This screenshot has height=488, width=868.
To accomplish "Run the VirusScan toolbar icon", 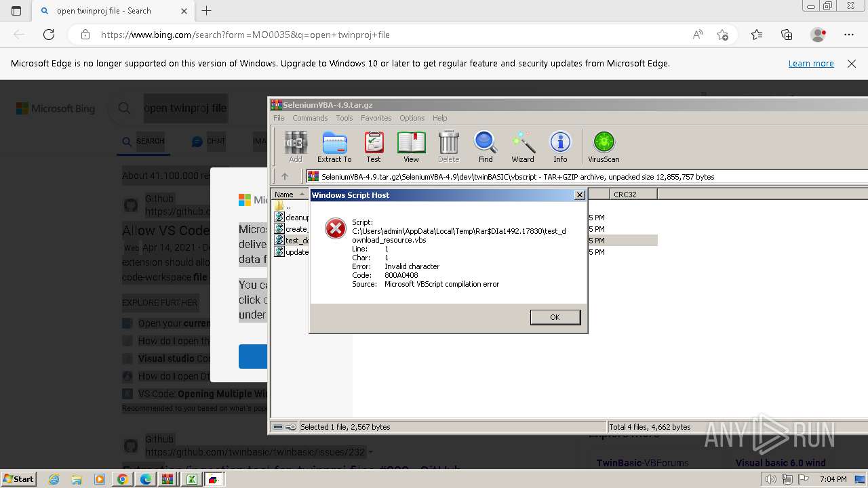I will click(604, 147).
